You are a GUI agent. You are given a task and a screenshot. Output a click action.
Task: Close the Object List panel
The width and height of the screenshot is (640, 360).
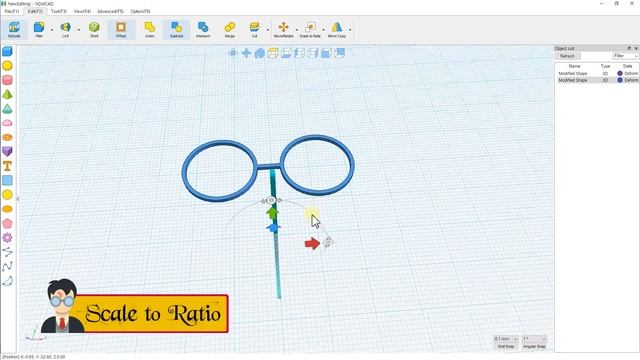[636, 48]
